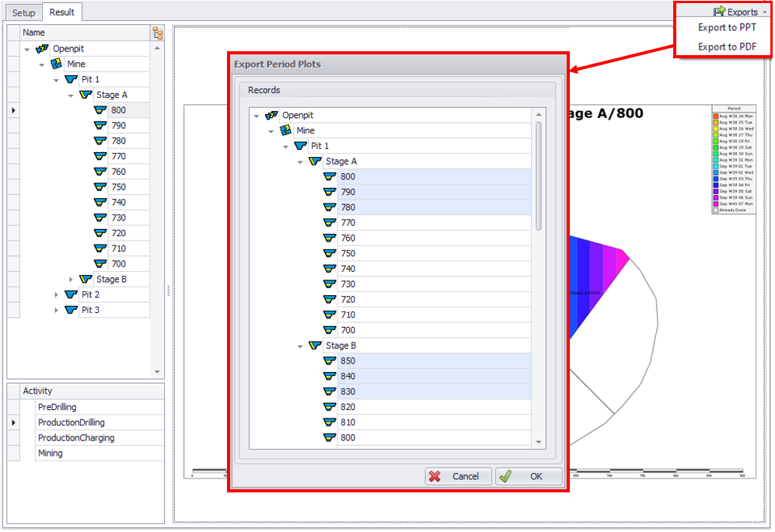This screenshot has width=775, height=532.
Task: Click the Mine icon in the left Name panel
Action: pos(57,64)
